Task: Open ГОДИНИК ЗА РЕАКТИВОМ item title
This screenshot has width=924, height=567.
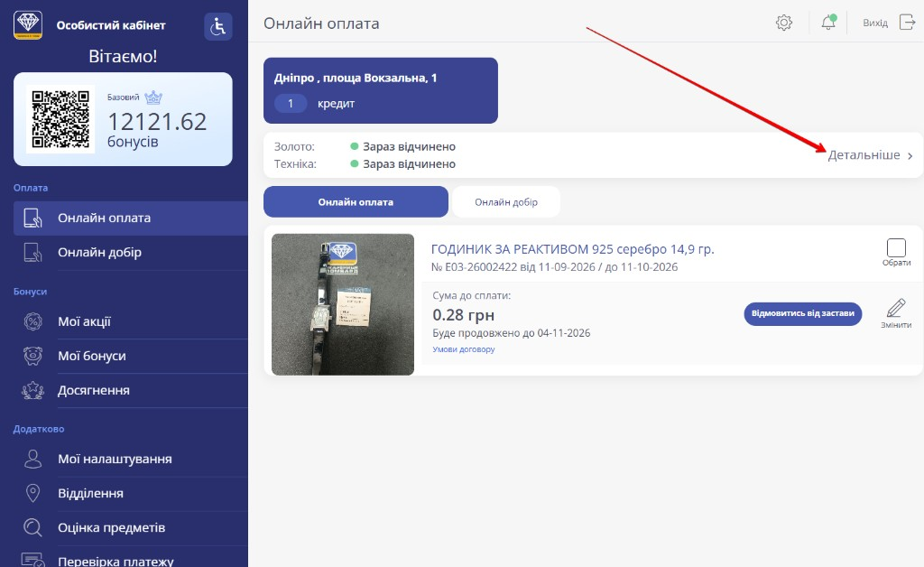Action: [573, 249]
